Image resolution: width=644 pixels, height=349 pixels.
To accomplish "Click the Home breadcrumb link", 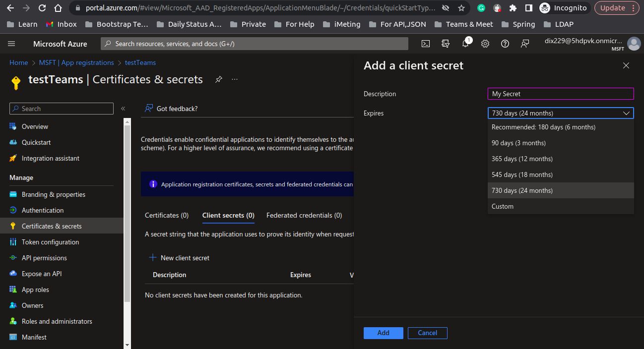I will [x=18, y=62].
